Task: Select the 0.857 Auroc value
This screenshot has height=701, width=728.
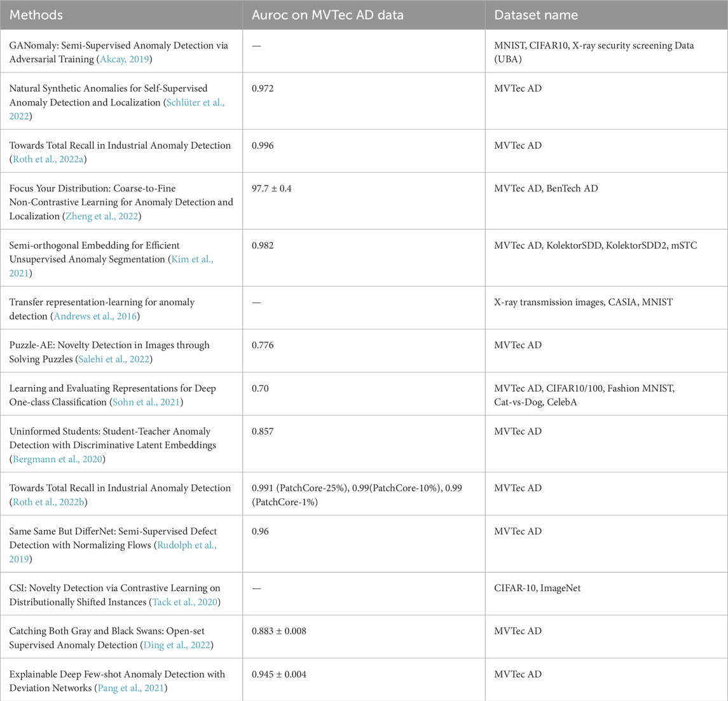Action: click(x=263, y=432)
